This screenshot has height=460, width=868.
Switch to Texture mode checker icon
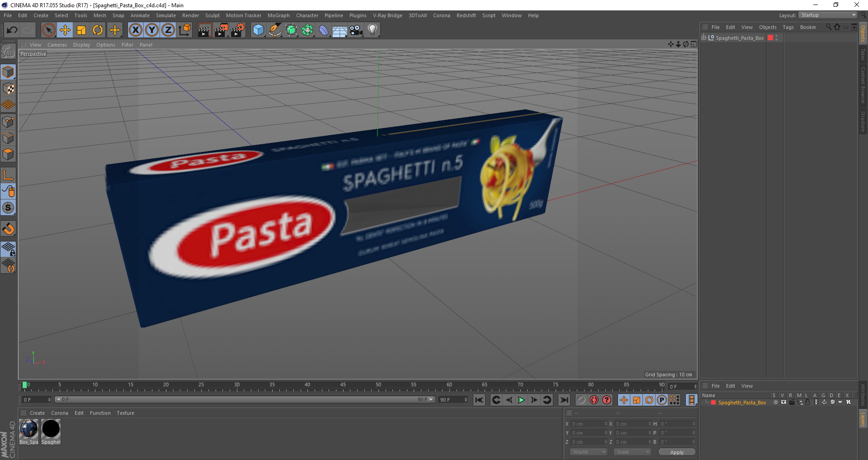[x=8, y=89]
